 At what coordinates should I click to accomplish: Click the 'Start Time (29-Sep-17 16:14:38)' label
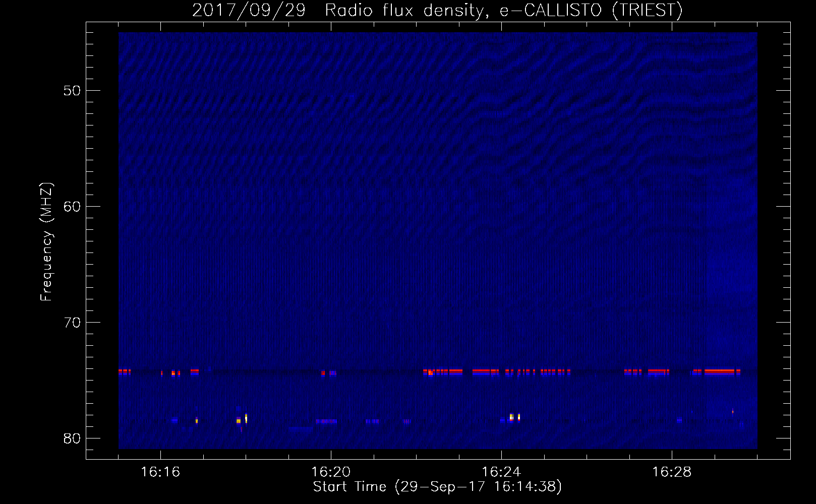437,487
